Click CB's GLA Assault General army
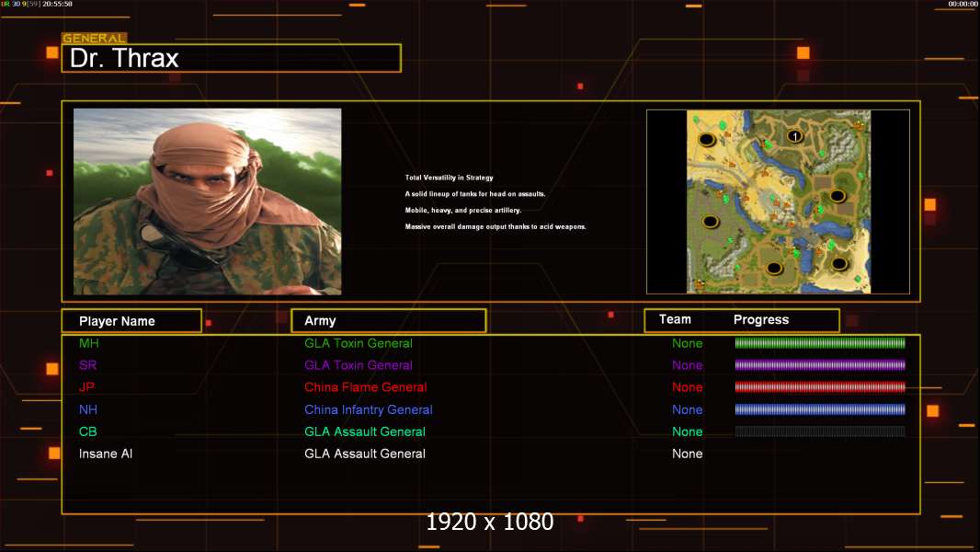The width and height of the screenshot is (980, 552). coord(364,431)
